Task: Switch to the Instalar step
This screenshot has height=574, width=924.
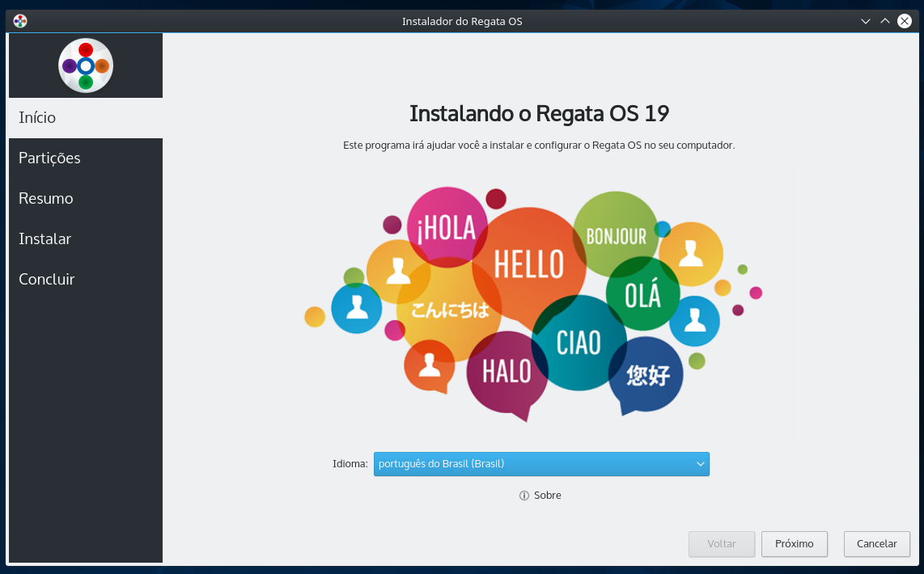Action: (45, 238)
